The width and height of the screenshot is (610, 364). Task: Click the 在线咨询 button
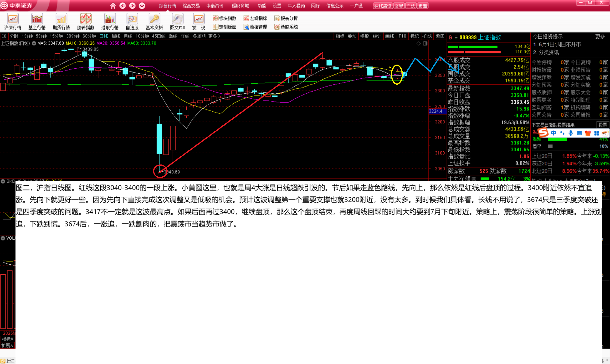[x=383, y=6]
